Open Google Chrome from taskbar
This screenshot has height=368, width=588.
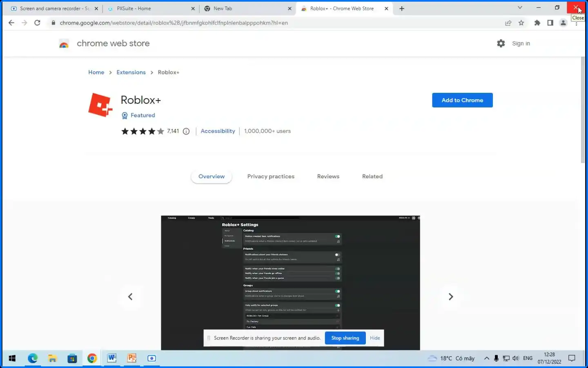(x=92, y=359)
